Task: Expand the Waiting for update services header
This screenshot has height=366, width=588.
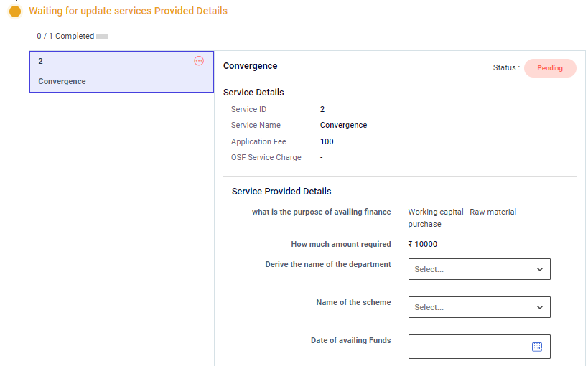Action: 128,11
